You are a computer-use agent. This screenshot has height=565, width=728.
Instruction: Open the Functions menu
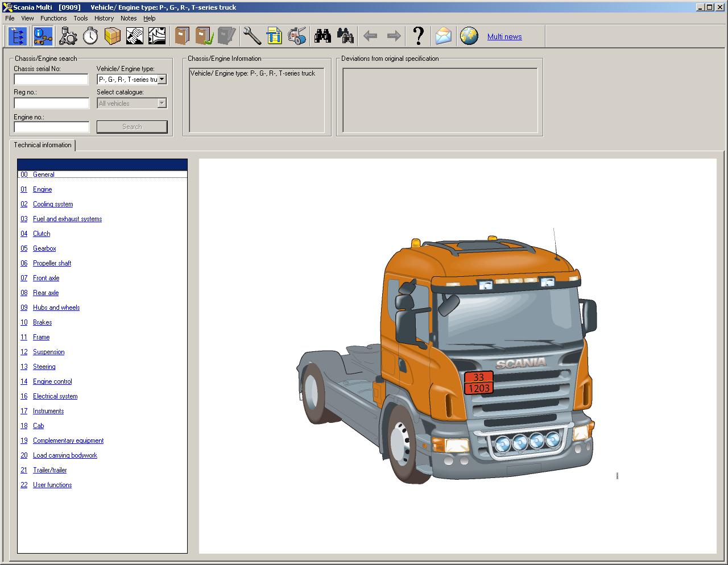(53, 18)
